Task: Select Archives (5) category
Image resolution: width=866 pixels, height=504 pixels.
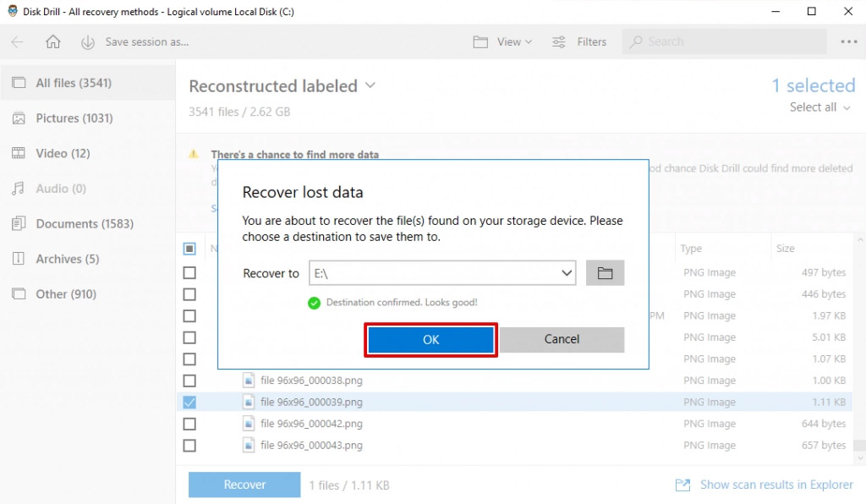Action: 88,259
